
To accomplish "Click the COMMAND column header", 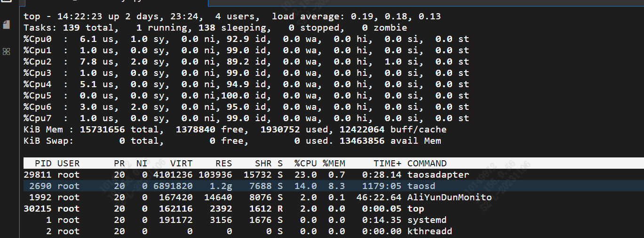I will coord(427,164).
